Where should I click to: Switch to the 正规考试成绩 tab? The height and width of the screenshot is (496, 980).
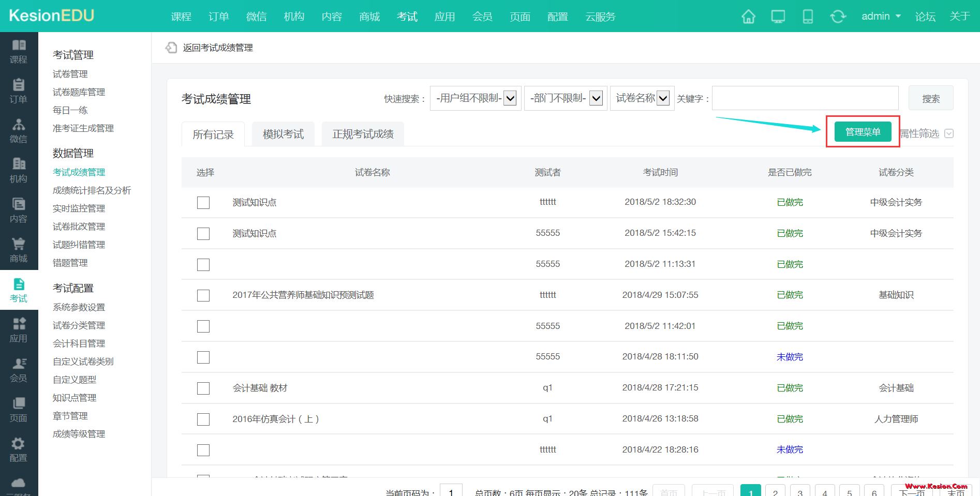click(363, 134)
